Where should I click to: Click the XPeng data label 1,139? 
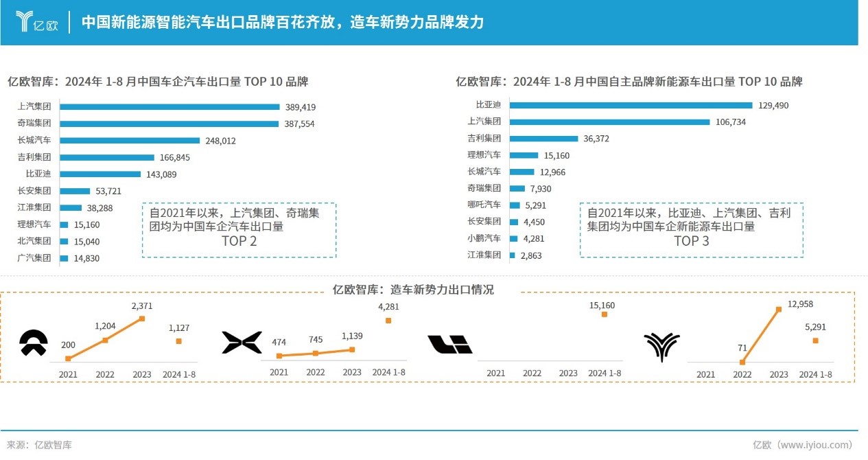(352, 335)
